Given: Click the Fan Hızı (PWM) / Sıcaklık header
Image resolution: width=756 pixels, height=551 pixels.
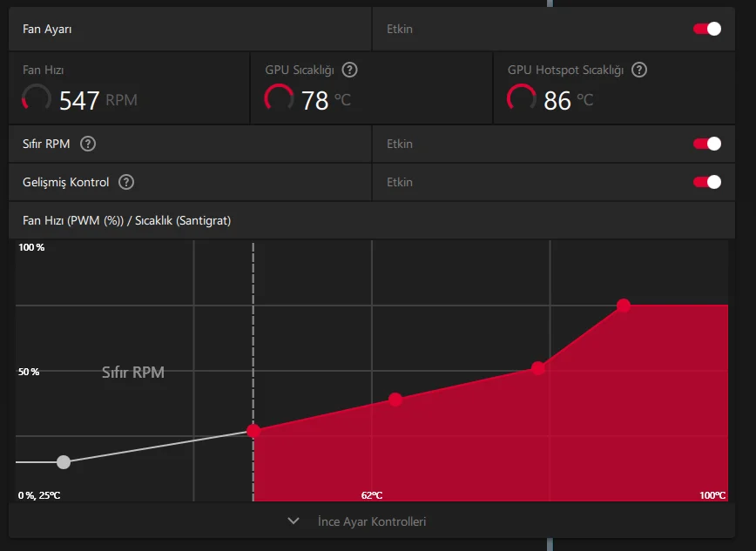Looking at the screenshot, I should [127, 221].
